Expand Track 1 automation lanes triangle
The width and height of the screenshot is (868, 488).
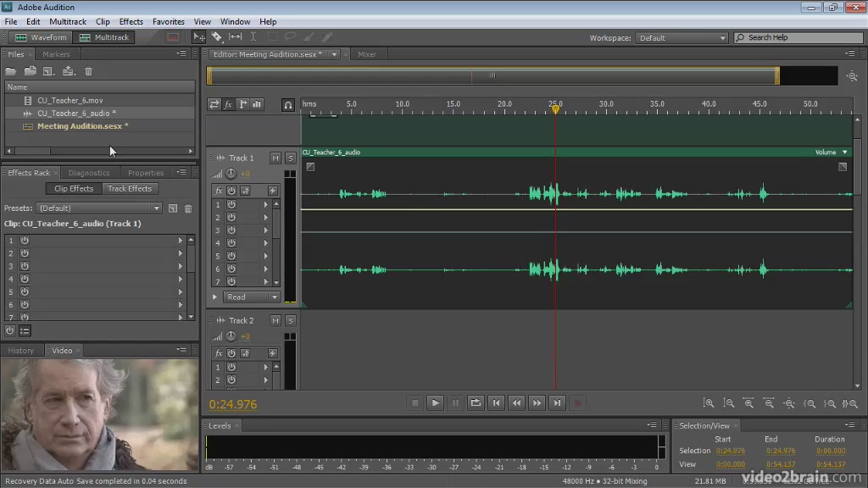[214, 297]
